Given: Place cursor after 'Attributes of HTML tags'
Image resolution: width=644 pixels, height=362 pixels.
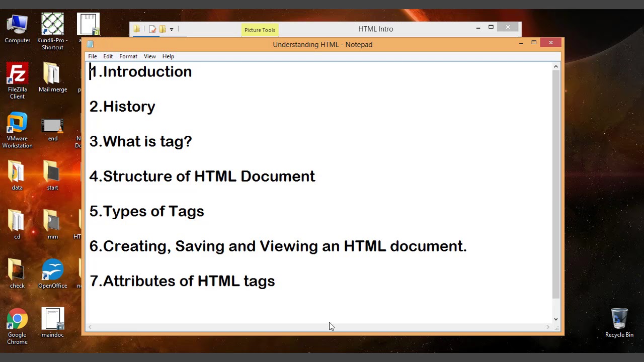Looking at the screenshot, I should click(276, 281).
